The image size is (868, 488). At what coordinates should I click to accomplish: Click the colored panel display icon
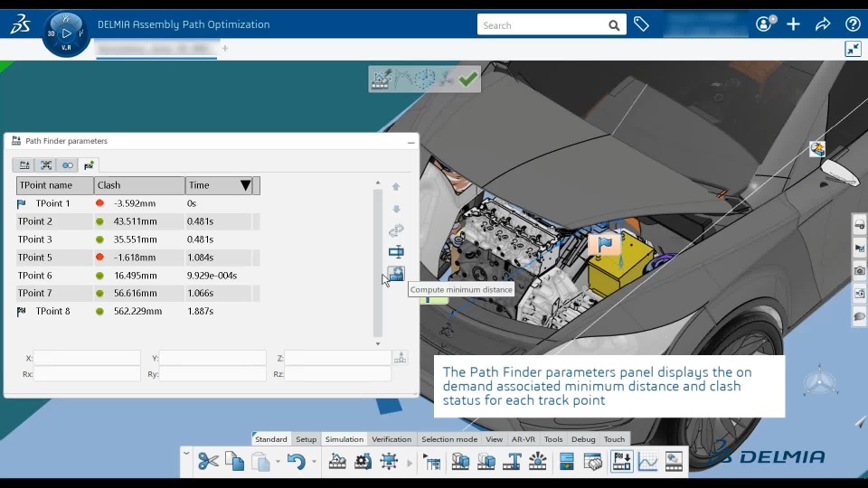567,461
